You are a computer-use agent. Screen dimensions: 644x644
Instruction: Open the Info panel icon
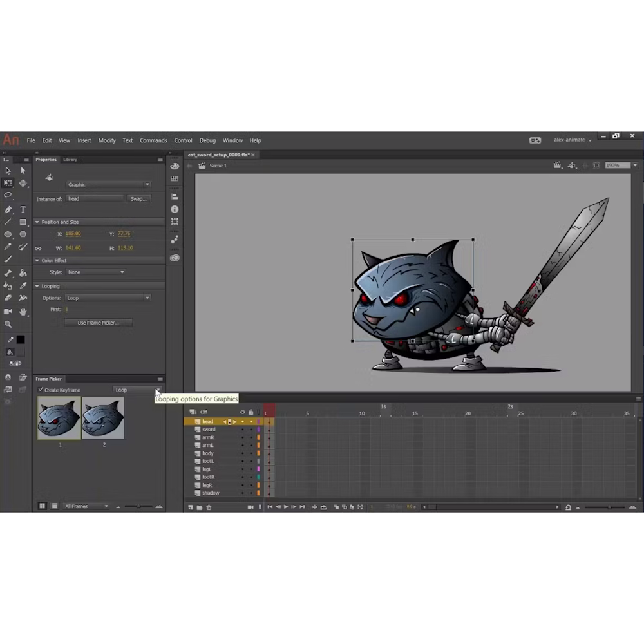[x=175, y=209]
